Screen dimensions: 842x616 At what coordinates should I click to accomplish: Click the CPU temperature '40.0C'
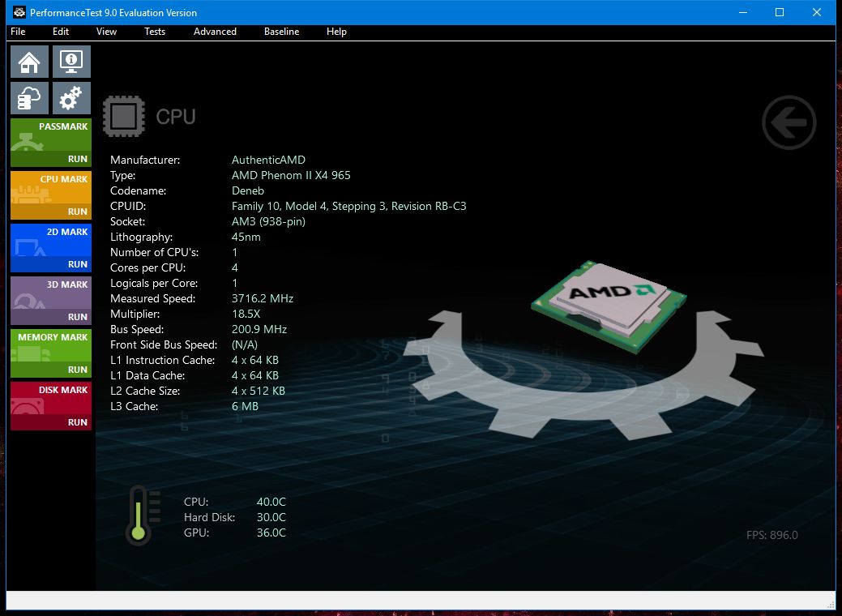[x=271, y=503]
